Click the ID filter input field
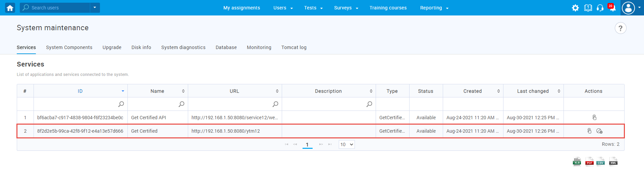Screen dimensions: 644x175 (x=80, y=104)
